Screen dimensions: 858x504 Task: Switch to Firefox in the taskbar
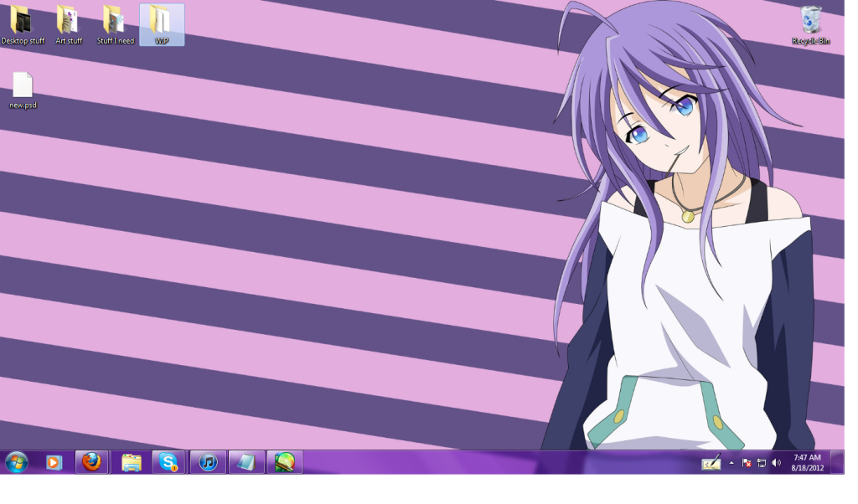tap(92, 462)
